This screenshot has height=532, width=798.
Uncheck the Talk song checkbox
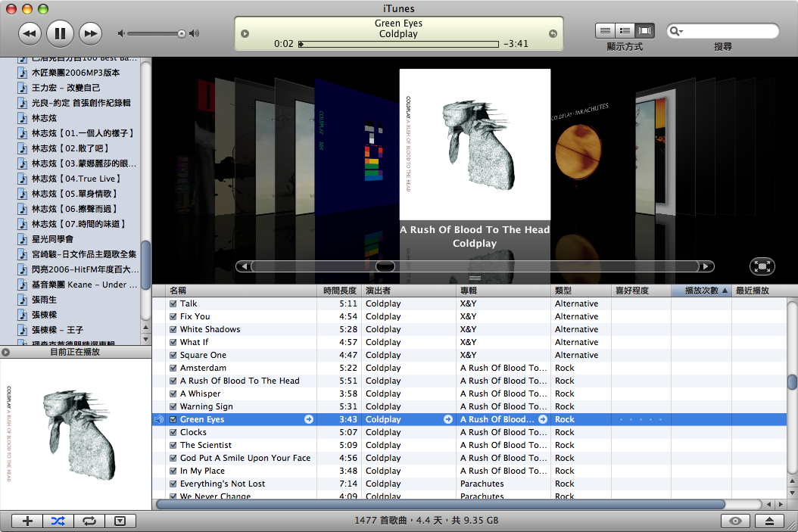click(173, 303)
